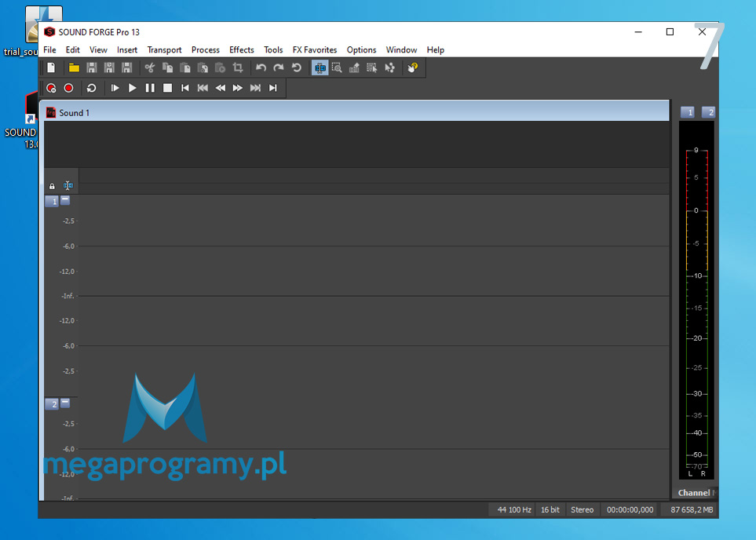Open the Edit menu
Screen dimensions: 756x540
click(x=73, y=49)
